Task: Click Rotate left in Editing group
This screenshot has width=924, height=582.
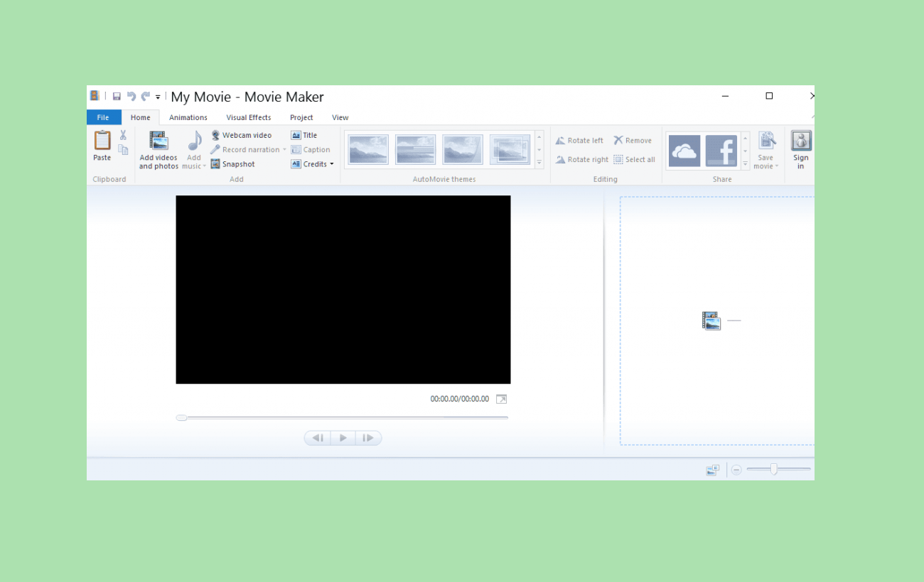Action: tap(579, 141)
